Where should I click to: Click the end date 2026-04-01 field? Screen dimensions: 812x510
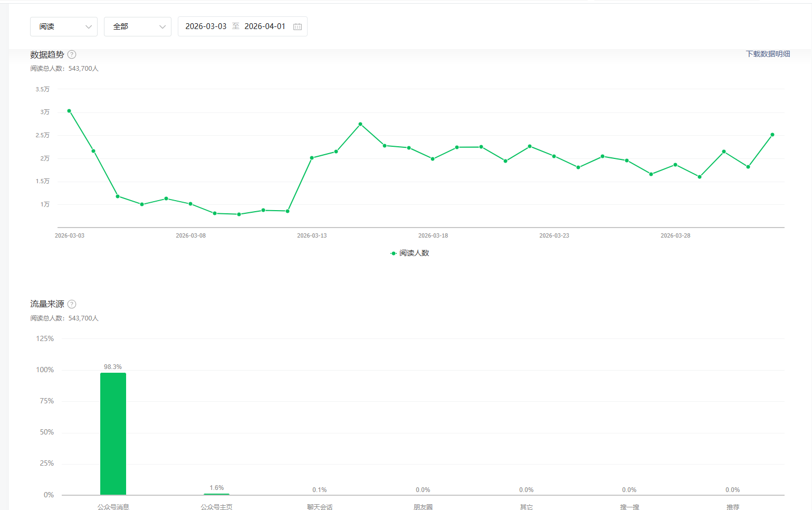coord(265,26)
